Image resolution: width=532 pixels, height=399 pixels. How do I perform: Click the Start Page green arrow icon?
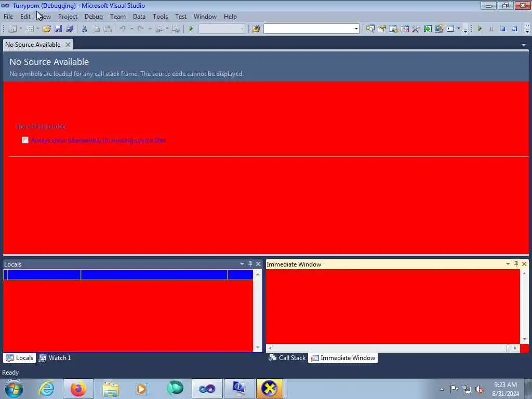click(428, 29)
